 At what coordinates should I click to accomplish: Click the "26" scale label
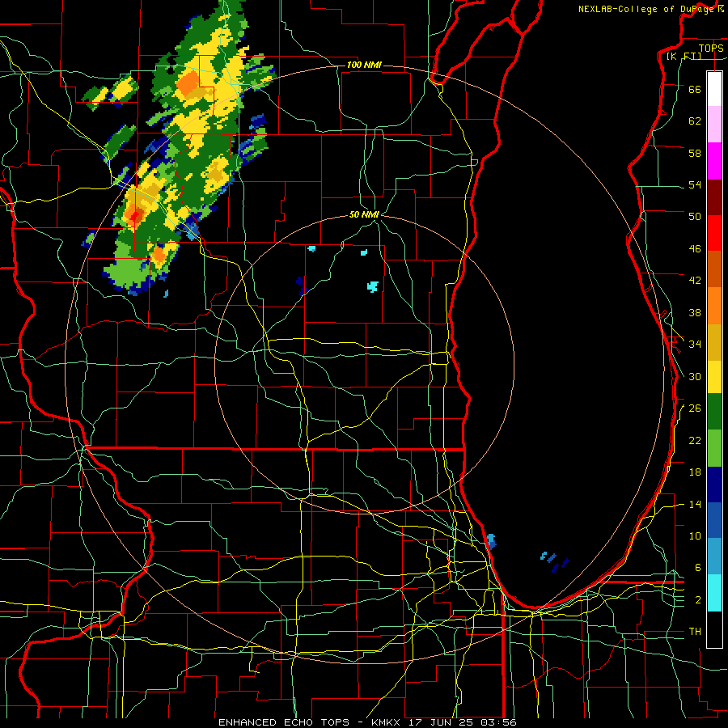tap(695, 408)
